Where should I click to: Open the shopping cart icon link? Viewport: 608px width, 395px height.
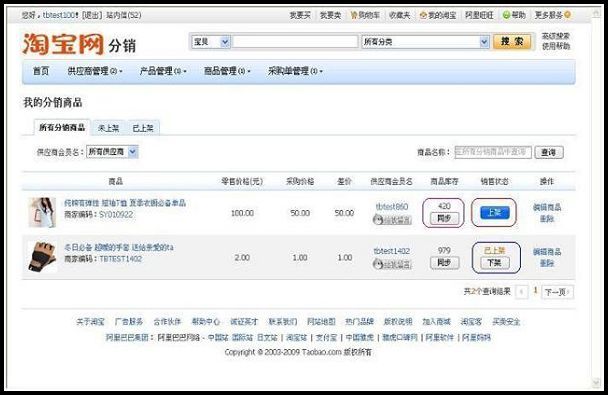click(x=364, y=15)
